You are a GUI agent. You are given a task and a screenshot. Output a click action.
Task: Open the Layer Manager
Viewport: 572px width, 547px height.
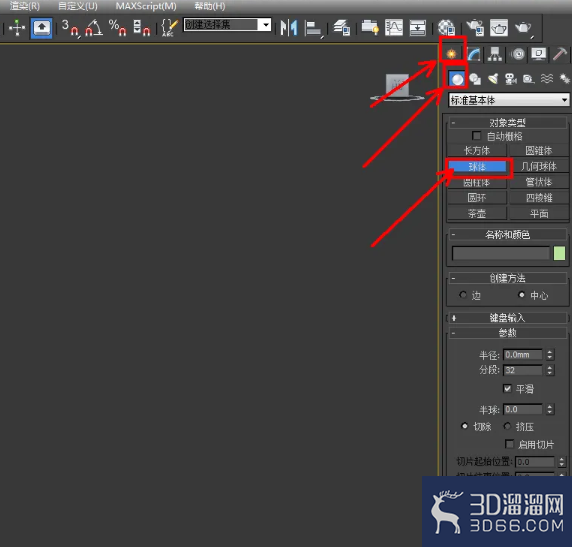click(x=342, y=28)
